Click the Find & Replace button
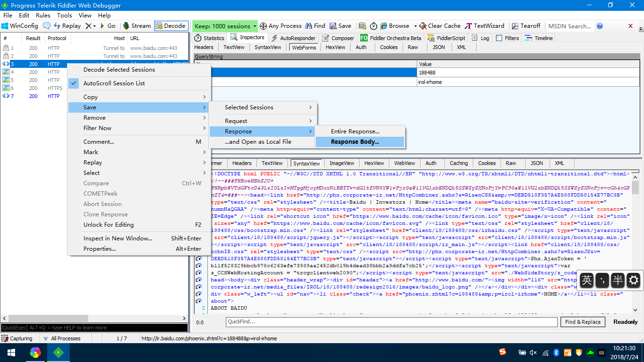 (x=583, y=322)
